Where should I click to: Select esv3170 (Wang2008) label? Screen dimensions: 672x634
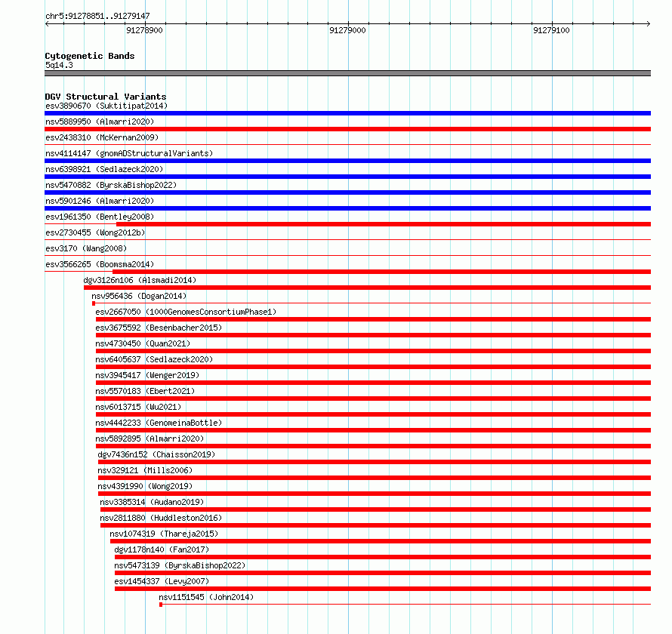point(86,248)
